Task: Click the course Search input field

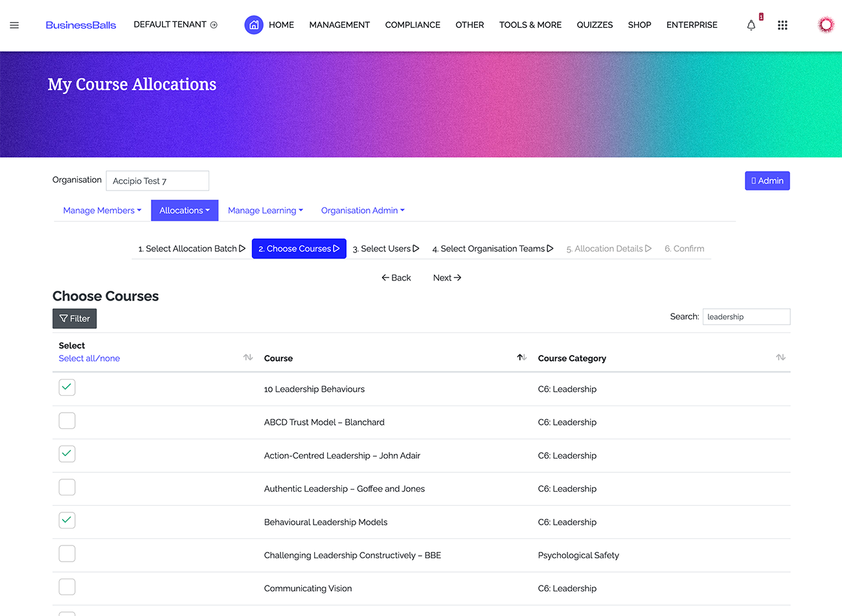Action: click(746, 317)
